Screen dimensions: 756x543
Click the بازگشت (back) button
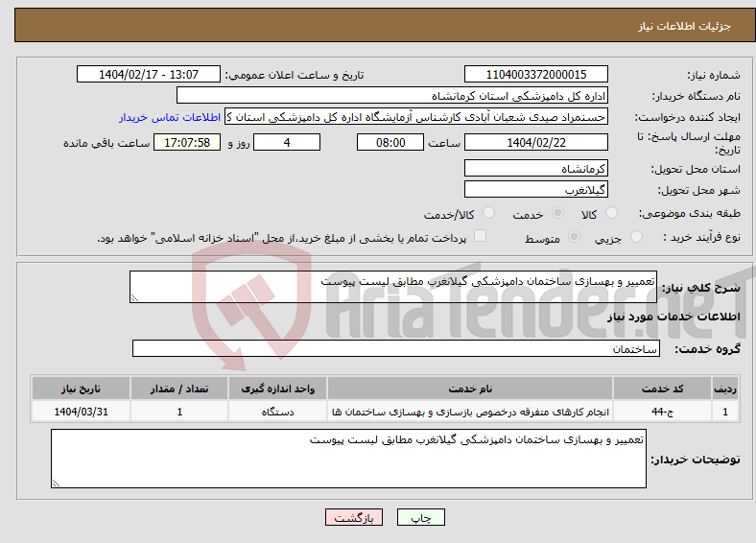(354, 517)
